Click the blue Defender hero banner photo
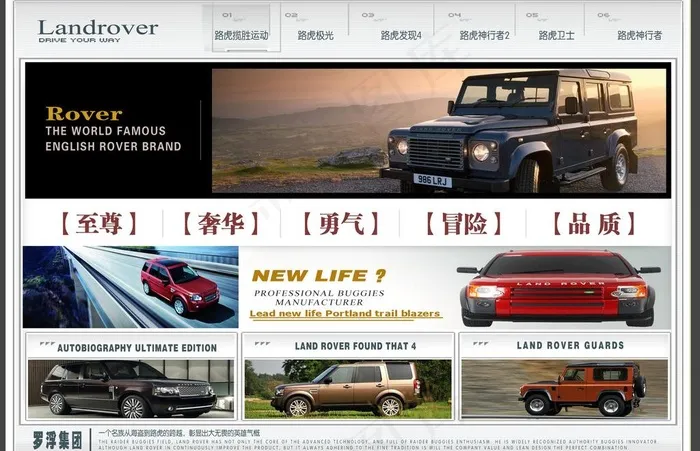Image resolution: width=700 pixels, height=451 pixels. click(x=439, y=130)
